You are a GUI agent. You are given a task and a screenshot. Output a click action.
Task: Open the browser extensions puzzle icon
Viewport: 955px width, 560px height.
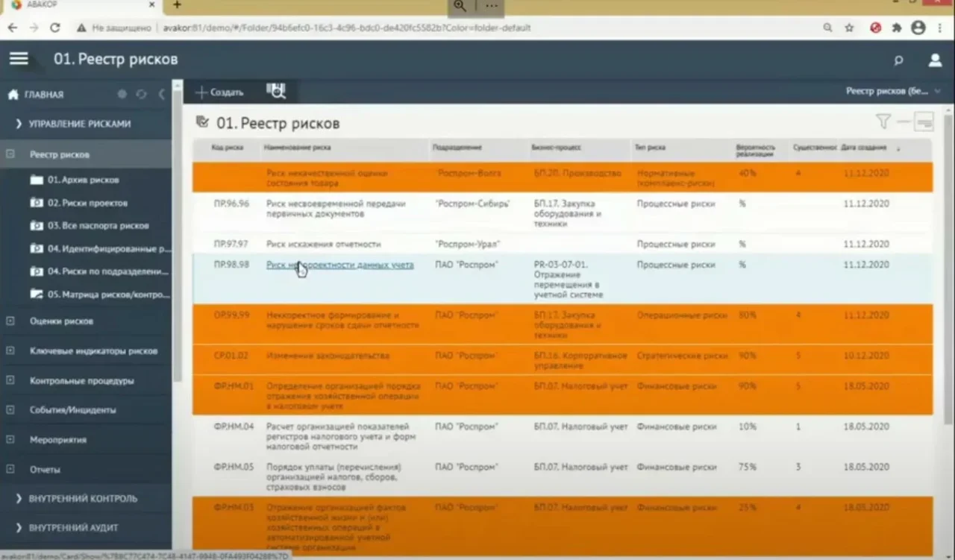pyautogui.click(x=897, y=28)
